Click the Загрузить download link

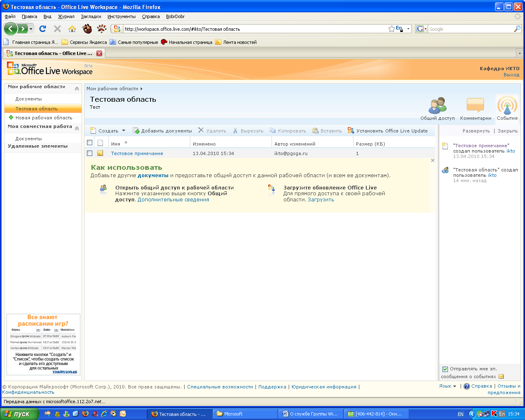(x=321, y=200)
